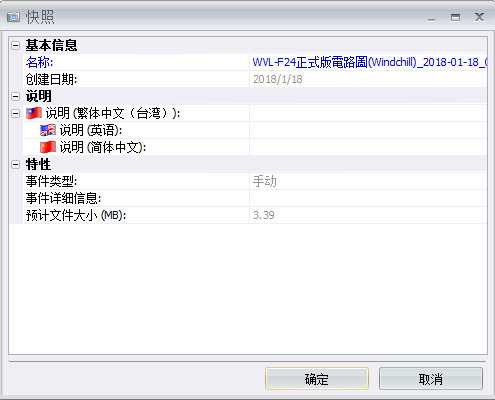Select the 事件类型 row label
495x400 pixels.
pos(51,181)
